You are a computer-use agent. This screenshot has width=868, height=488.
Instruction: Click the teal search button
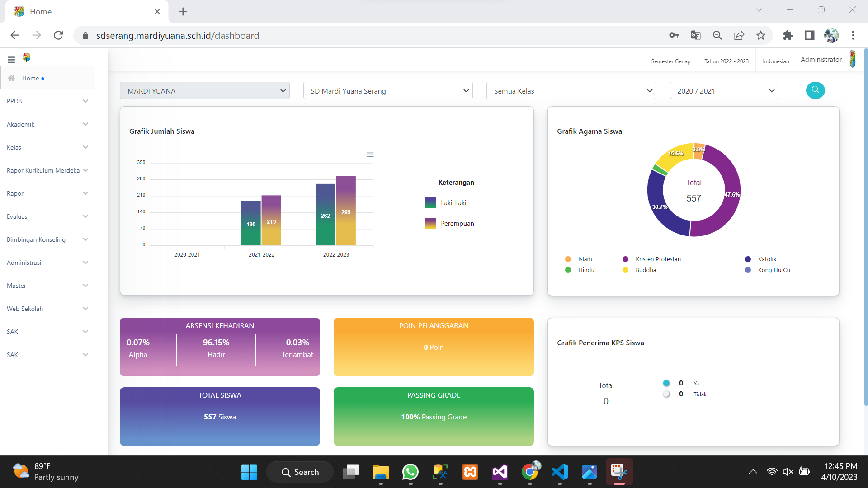(x=815, y=90)
